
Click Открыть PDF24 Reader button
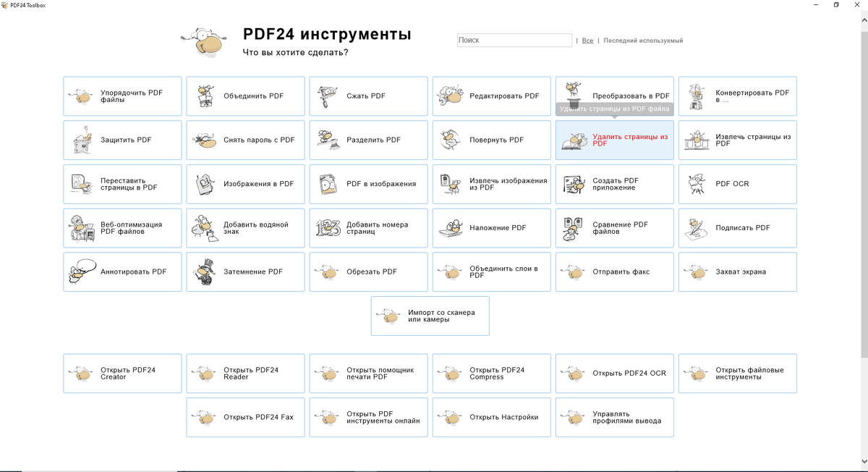245,374
